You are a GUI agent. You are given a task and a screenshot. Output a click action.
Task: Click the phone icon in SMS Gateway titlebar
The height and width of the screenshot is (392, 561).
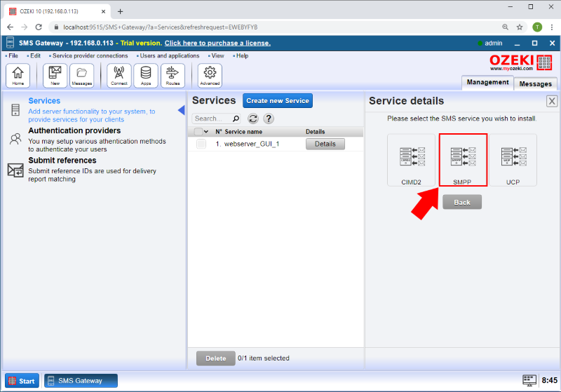tap(10, 43)
